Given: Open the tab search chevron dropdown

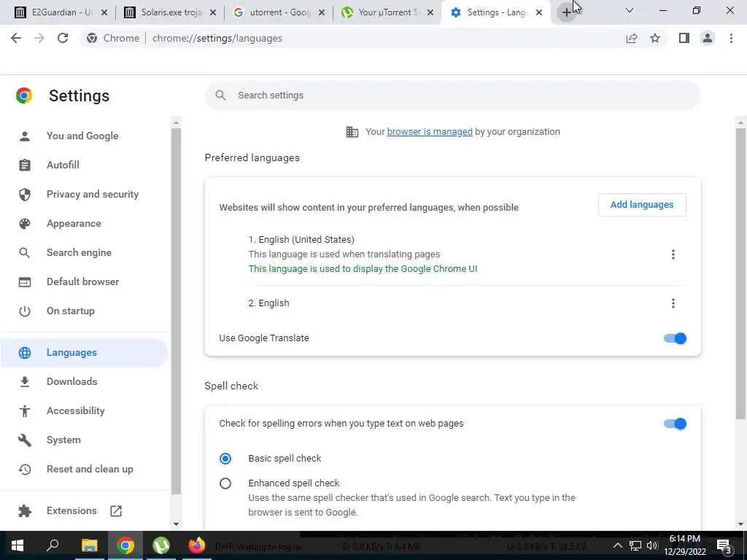Looking at the screenshot, I should coord(630,10).
